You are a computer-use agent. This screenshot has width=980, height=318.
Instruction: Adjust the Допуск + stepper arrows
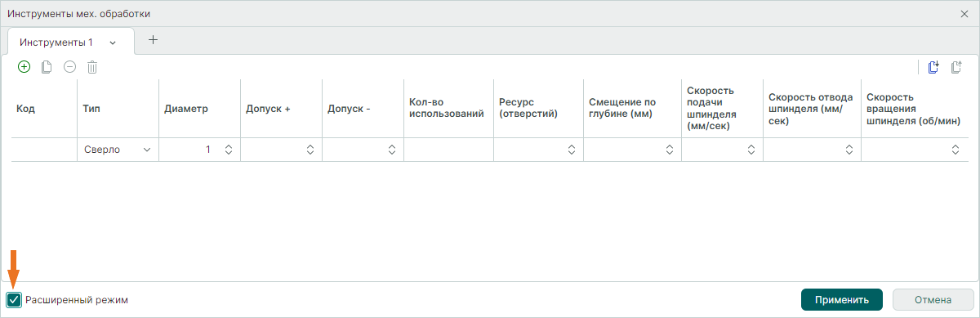point(310,150)
